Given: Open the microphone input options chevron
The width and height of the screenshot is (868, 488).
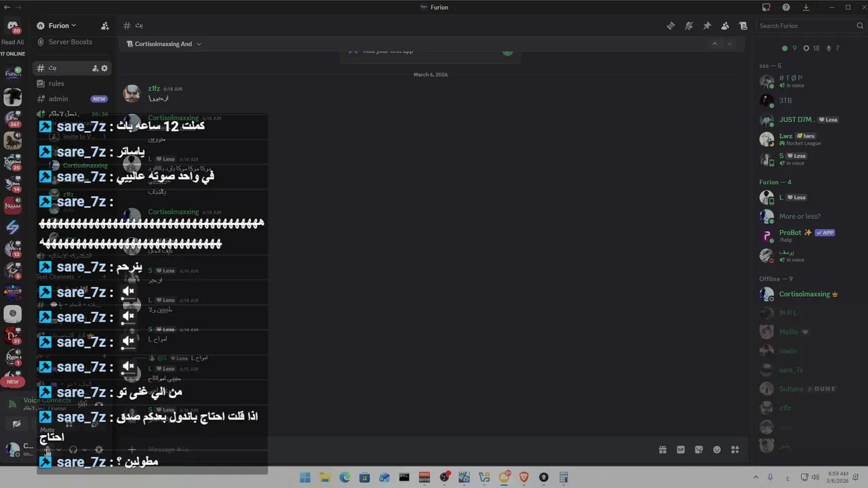Looking at the screenshot, I should point(59,449).
